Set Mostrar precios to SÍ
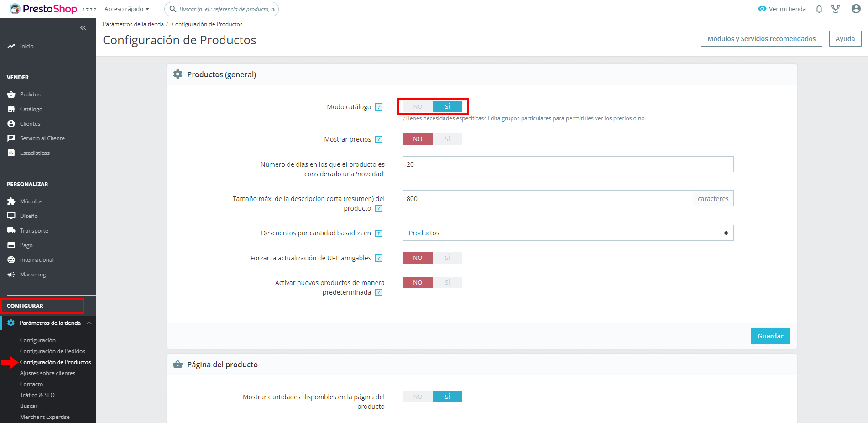The image size is (868, 423). (447, 139)
